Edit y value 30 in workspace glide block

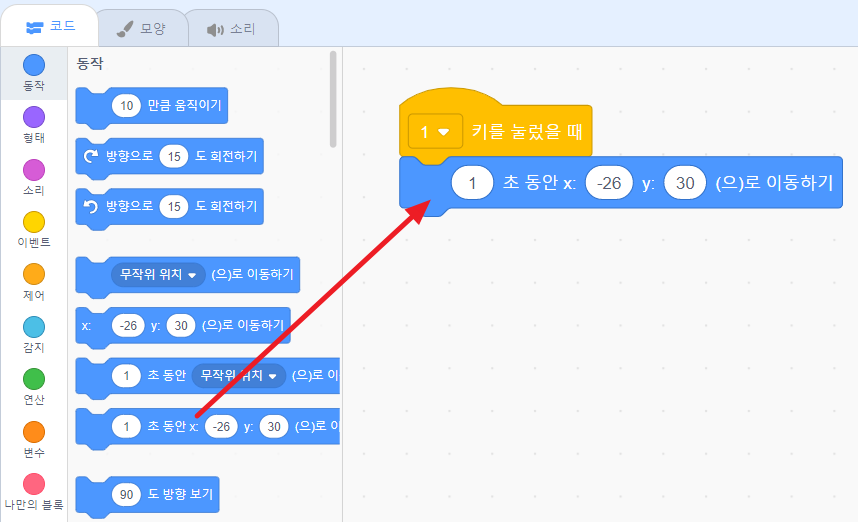685,183
